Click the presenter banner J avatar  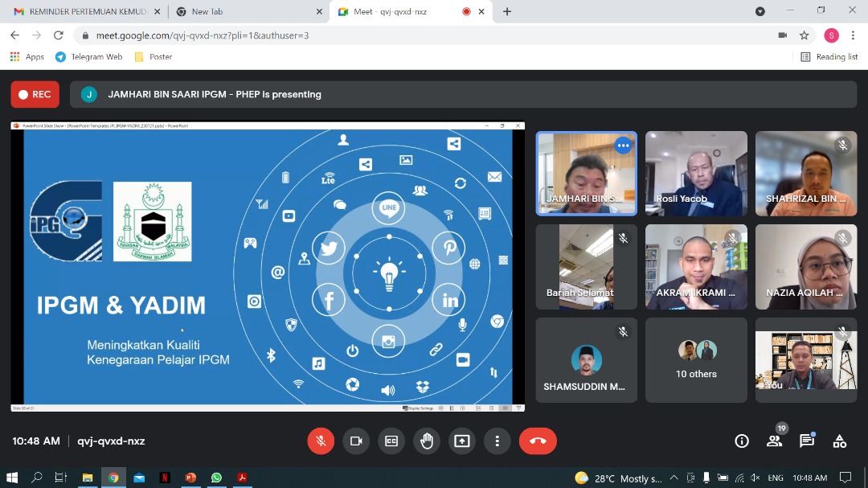[x=89, y=95]
